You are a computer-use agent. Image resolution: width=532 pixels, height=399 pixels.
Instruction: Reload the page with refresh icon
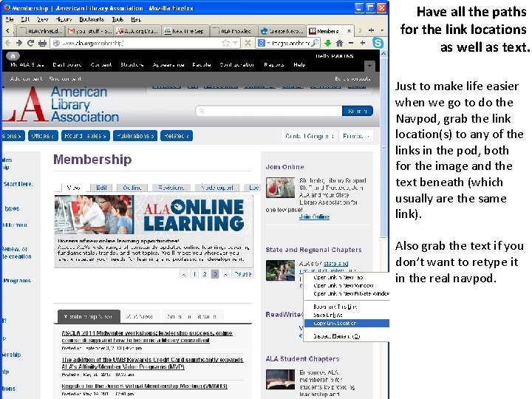click(30, 43)
